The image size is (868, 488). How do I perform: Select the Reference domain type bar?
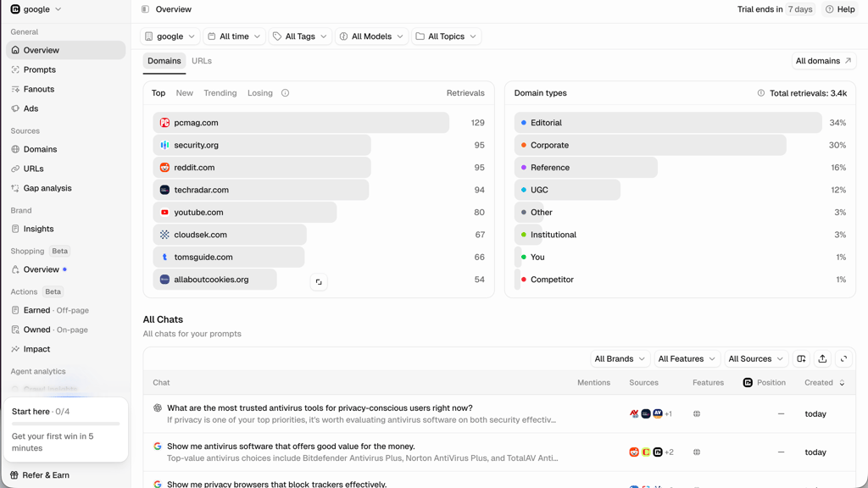coord(586,168)
